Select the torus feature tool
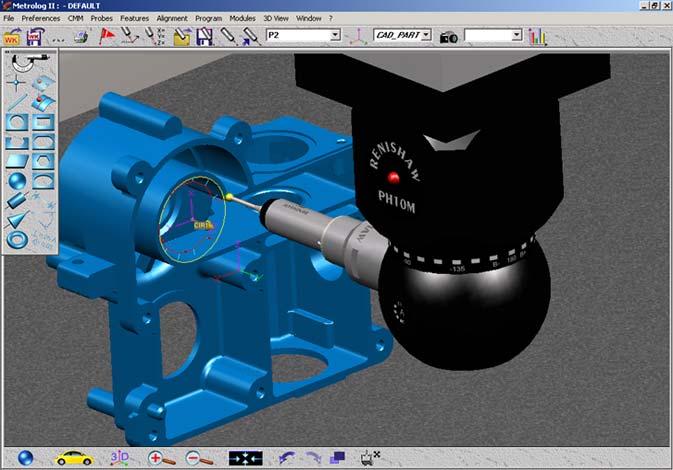Viewport: 673px width, 470px height. (17, 240)
